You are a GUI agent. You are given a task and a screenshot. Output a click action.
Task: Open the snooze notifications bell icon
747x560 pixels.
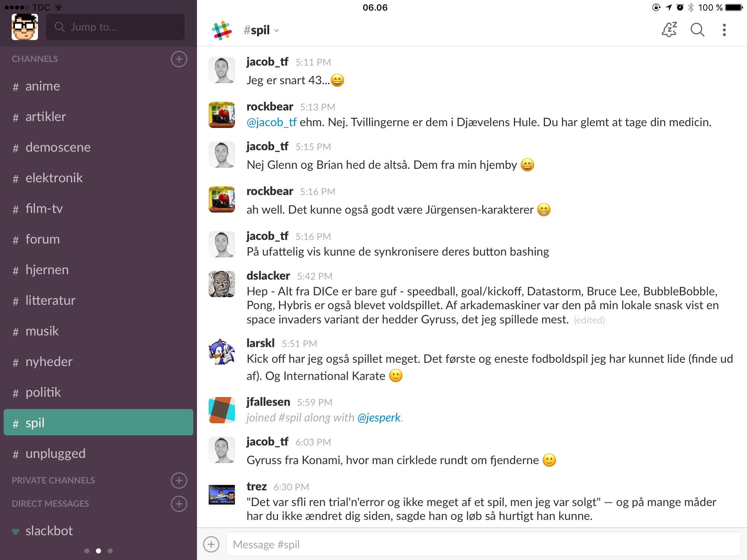pyautogui.click(x=669, y=30)
